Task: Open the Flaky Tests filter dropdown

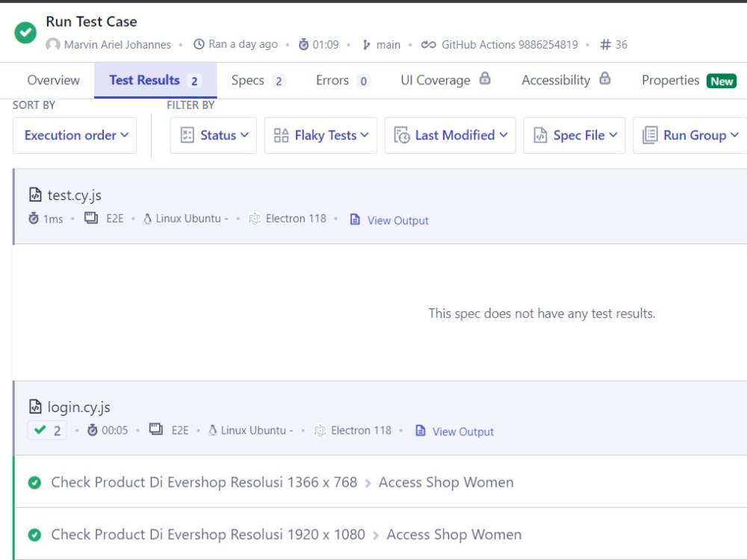Action: pos(321,135)
